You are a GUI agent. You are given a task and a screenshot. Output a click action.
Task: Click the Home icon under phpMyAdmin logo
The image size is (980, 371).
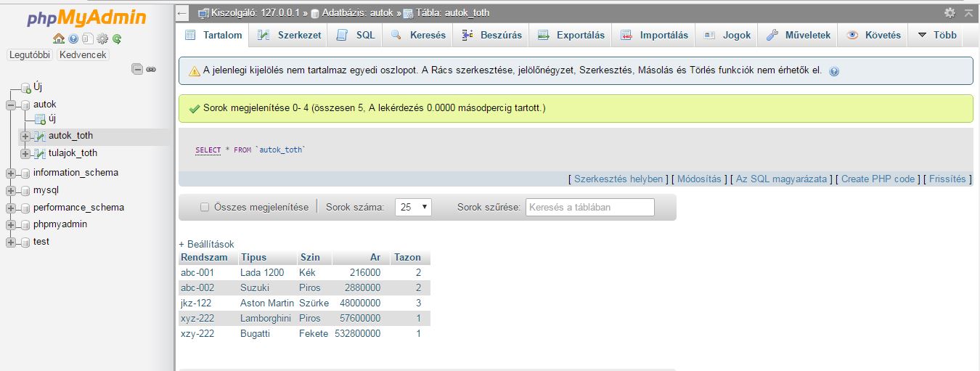pos(59,38)
